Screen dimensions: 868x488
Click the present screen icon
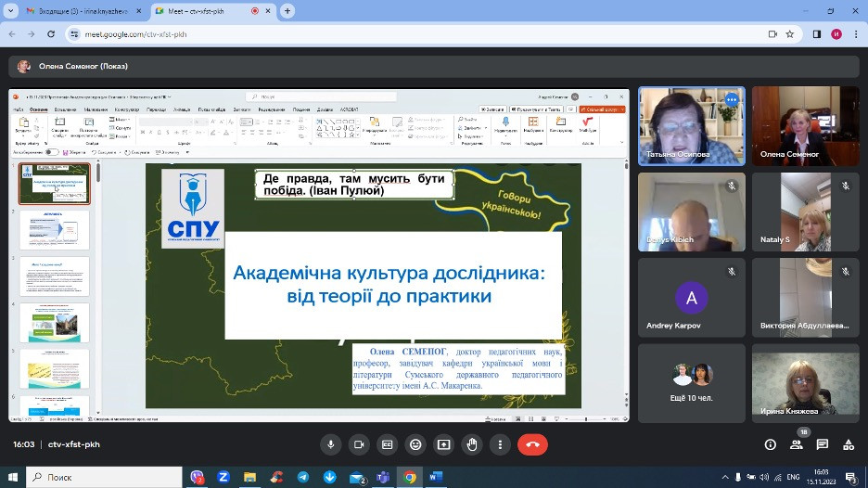coord(443,444)
